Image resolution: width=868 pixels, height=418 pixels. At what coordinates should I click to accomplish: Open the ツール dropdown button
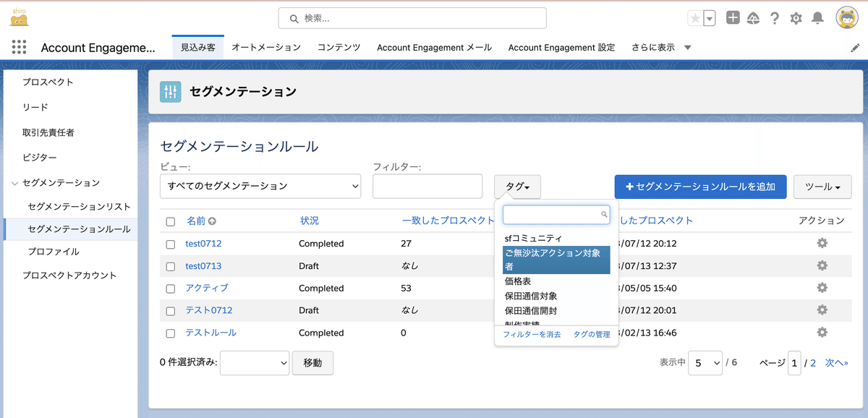(x=822, y=187)
